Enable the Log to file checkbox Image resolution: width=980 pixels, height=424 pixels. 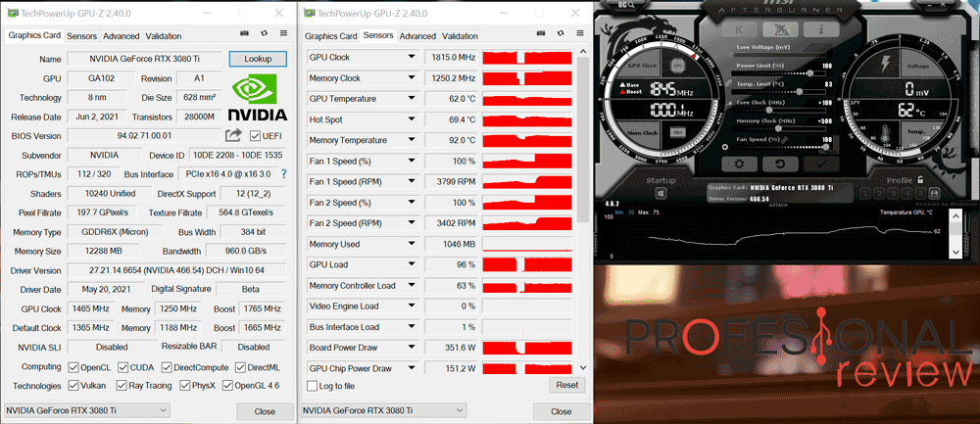pos(312,386)
